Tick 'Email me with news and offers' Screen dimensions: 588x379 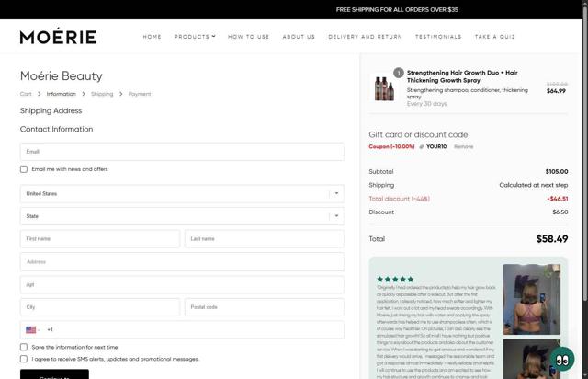click(24, 169)
